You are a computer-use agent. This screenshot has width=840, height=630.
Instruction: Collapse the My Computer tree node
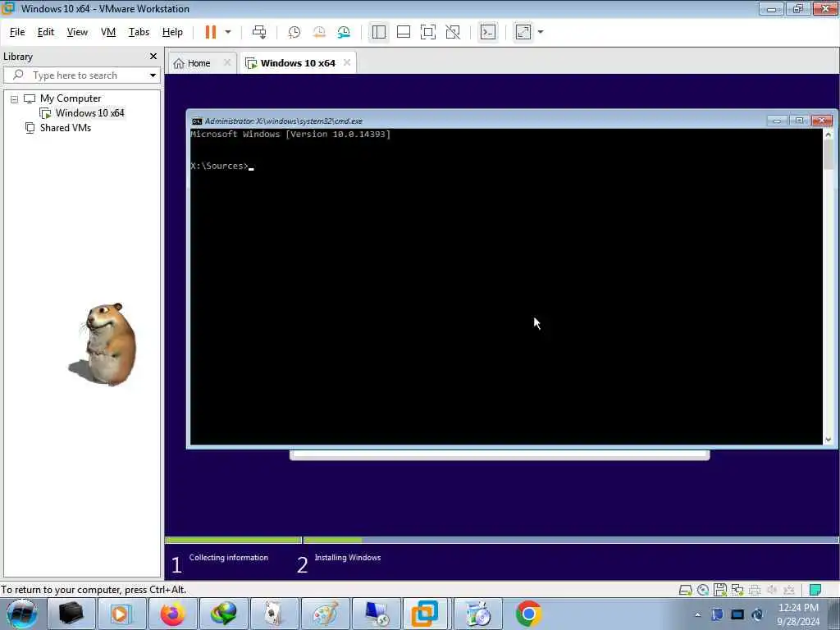(15, 99)
